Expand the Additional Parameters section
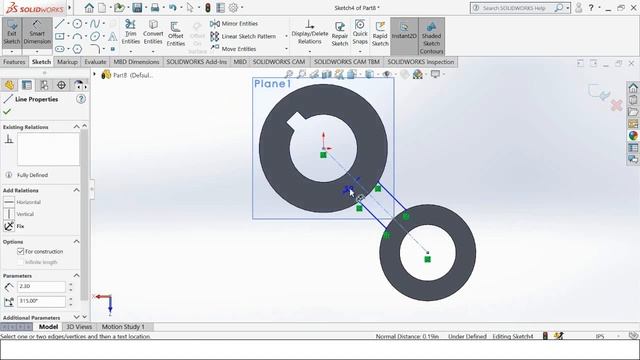Screen dimensions: 640x360 pyautogui.click(x=76, y=317)
